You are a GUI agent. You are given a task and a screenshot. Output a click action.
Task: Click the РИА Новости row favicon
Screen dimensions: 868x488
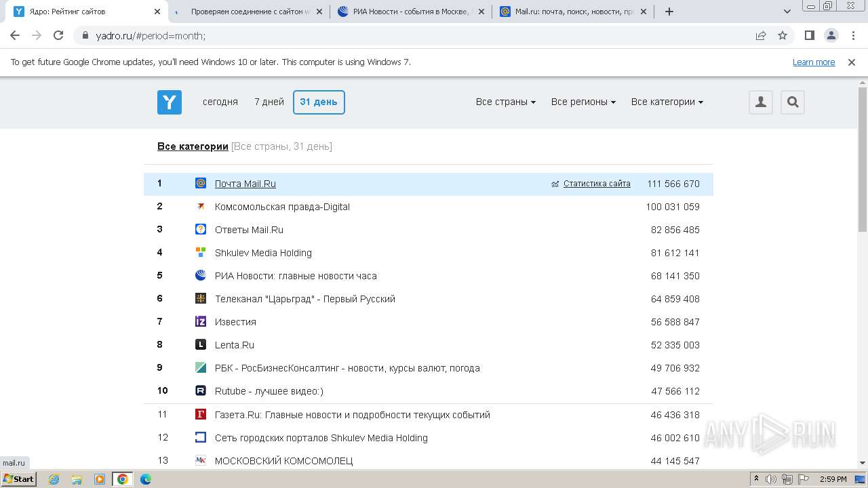coord(201,275)
